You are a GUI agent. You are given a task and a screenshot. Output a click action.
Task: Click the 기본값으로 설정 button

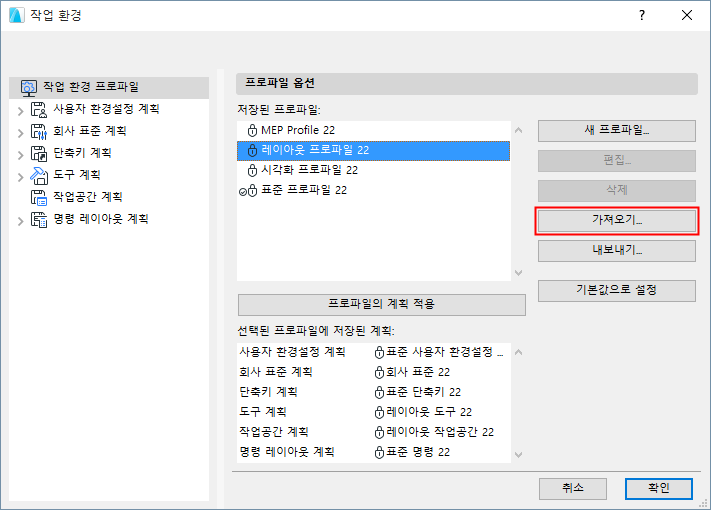click(617, 291)
